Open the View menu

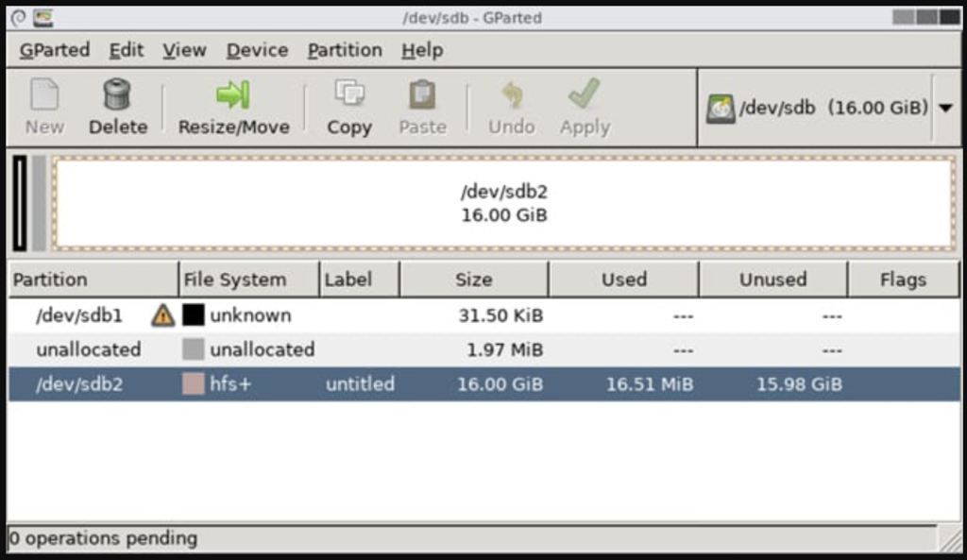(x=184, y=50)
